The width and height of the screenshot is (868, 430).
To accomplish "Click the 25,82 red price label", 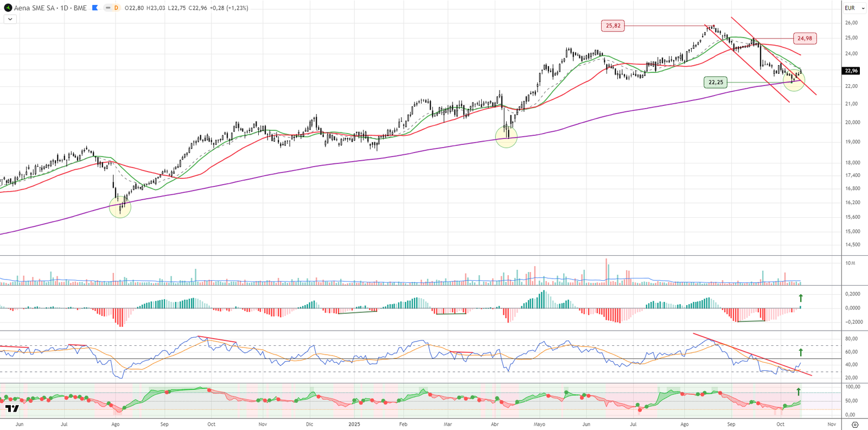I will coord(613,26).
